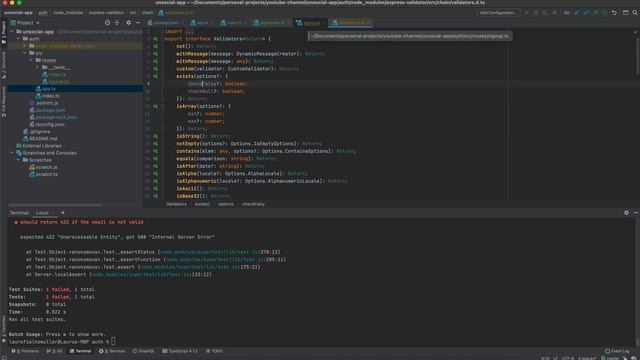This screenshot has height=360, width=640.
Task: Click the window layout icon in toolbar
Action: (625, 13)
